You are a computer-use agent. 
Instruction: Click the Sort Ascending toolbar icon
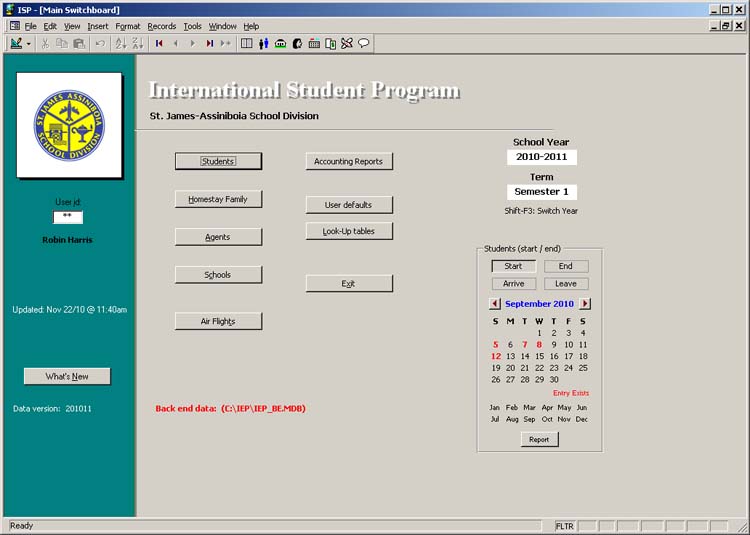[121, 43]
